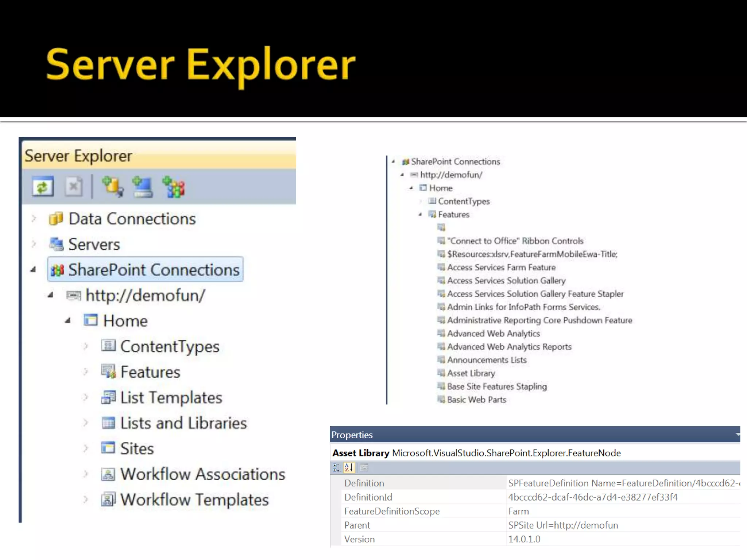Expand the Workflow Associations node
Image resolution: width=747 pixels, height=560 pixels.
(x=86, y=474)
